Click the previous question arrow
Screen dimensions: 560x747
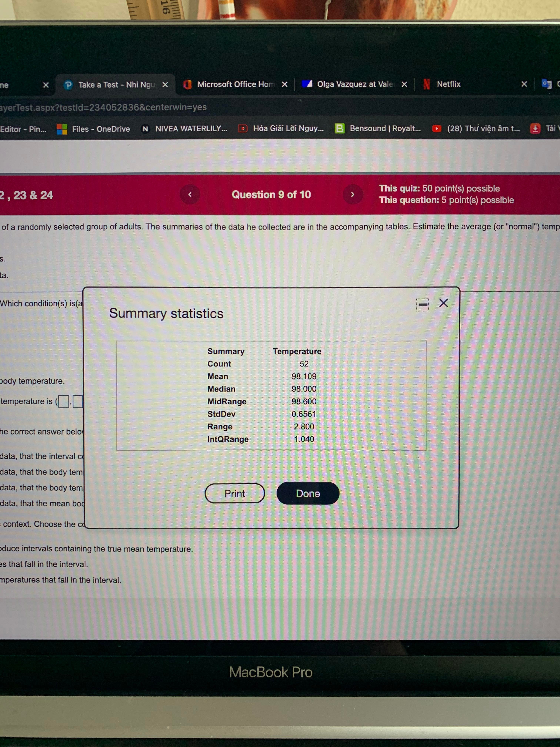[x=190, y=194]
